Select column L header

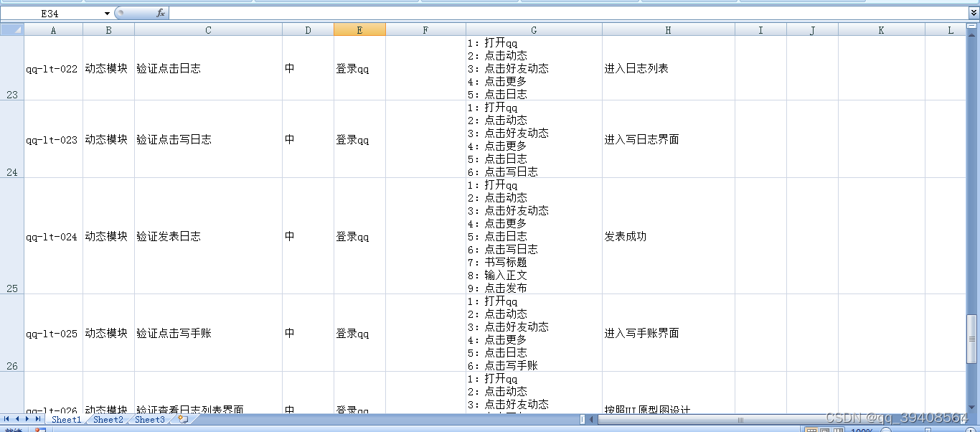coord(946,30)
